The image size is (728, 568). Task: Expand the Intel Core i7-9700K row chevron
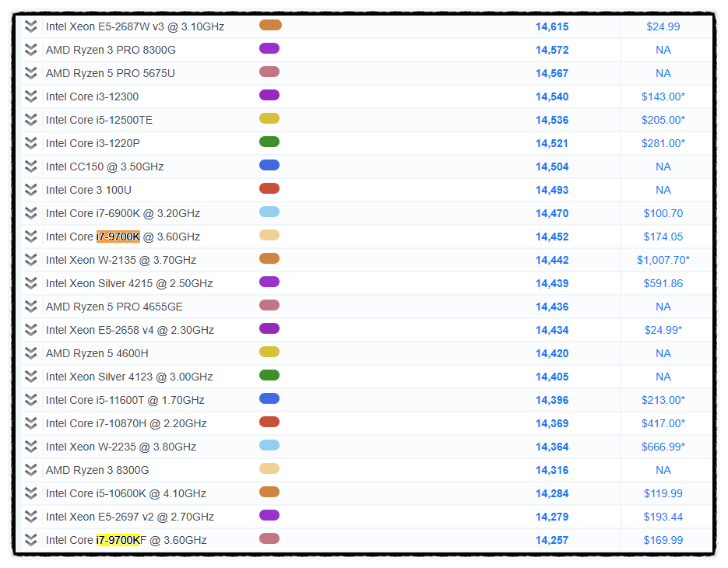click(x=30, y=237)
